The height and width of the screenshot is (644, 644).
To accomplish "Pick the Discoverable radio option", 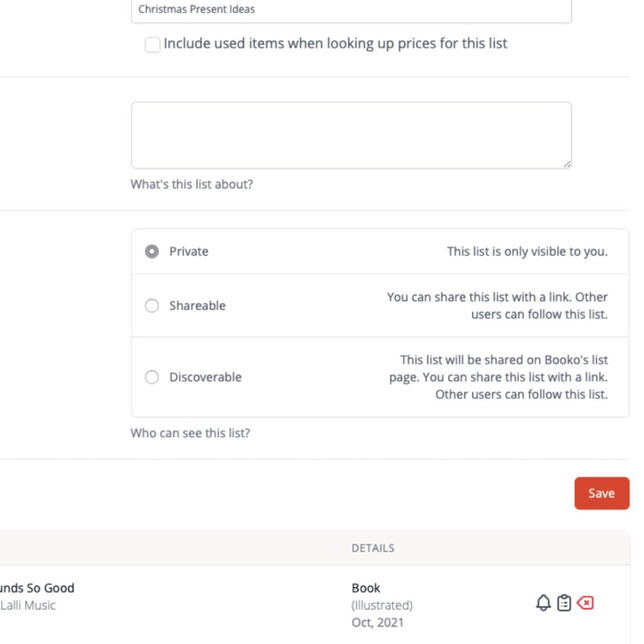I will coord(152,377).
